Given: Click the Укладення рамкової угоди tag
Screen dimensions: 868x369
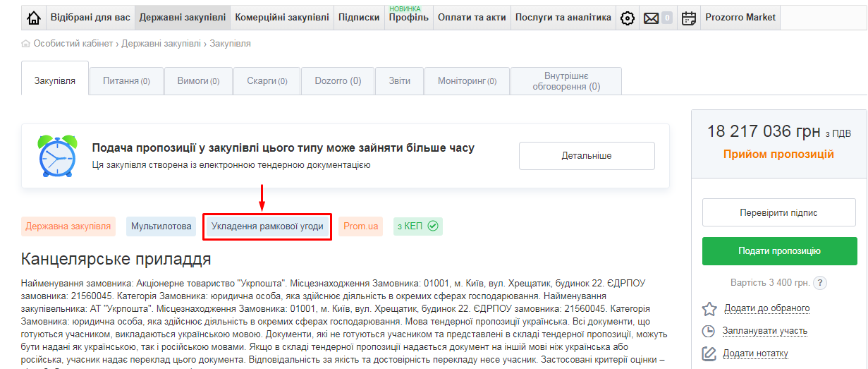Looking at the screenshot, I should pyautogui.click(x=267, y=226).
